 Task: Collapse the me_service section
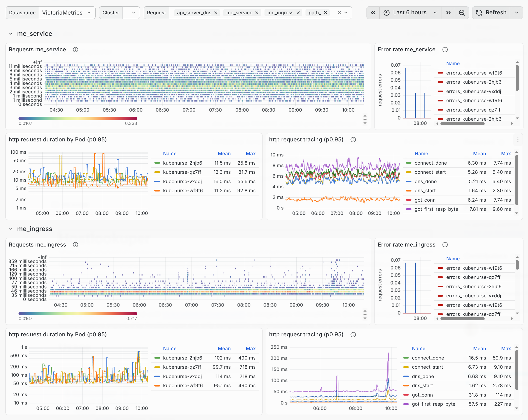coord(11,34)
